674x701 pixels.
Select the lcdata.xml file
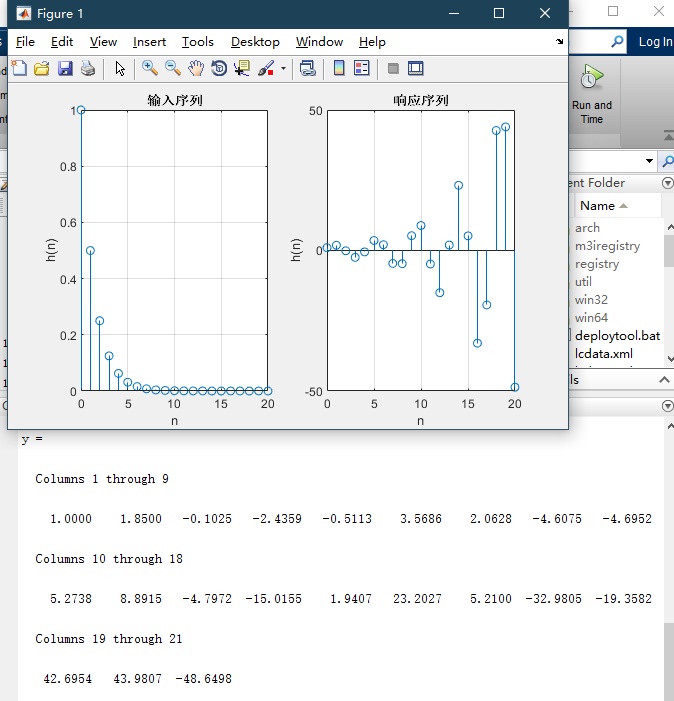(603, 354)
